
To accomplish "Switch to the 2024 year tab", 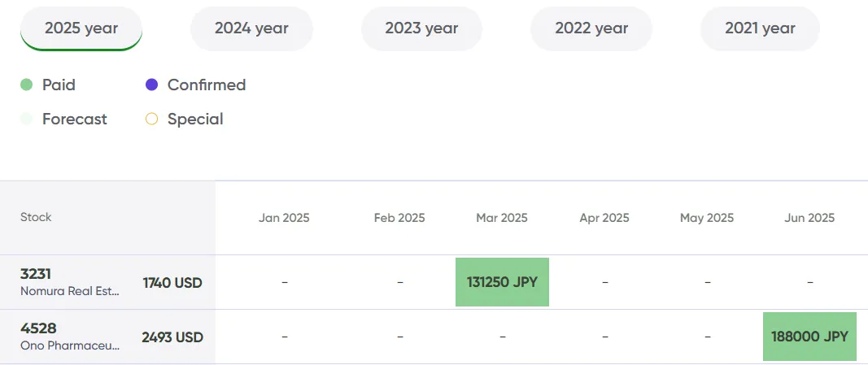I will click(251, 28).
